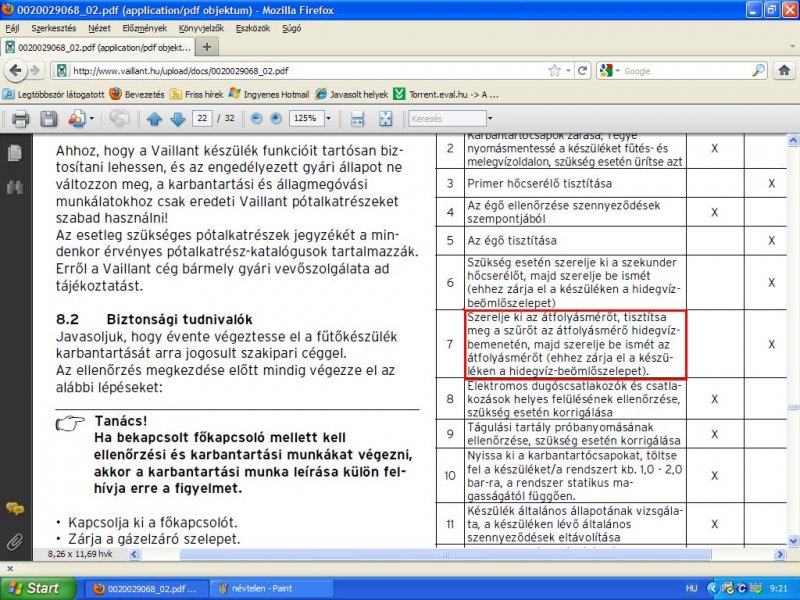Viewport: 800px width, 600px height.
Task: Click the '8.2 Biztonsági tudnivalók' heading
Action: (154, 319)
